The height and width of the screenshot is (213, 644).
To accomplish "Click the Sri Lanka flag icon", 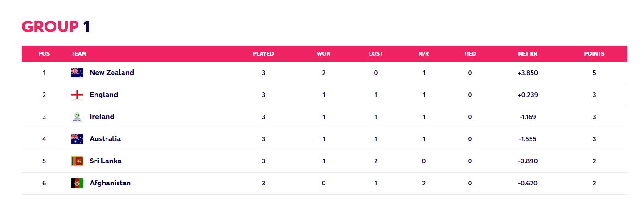I will click(77, 161).
